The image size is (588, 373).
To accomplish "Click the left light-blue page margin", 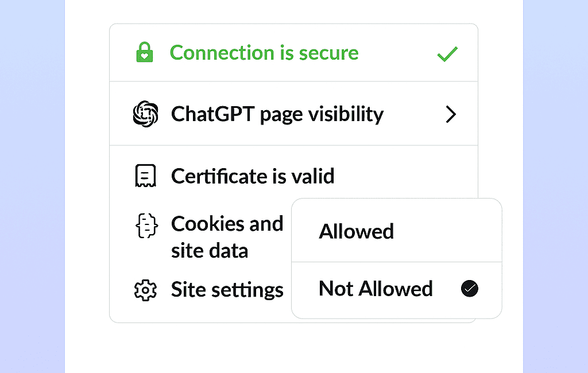I will (32, 187).
